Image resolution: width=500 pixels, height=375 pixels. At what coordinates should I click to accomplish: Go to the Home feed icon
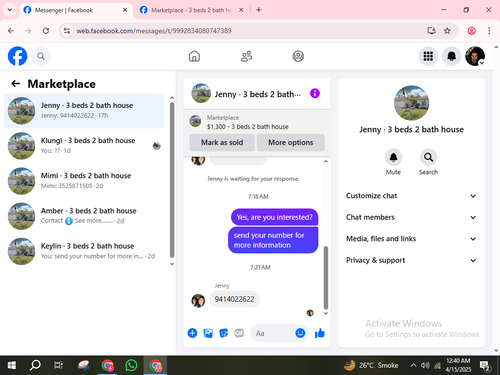194,56
